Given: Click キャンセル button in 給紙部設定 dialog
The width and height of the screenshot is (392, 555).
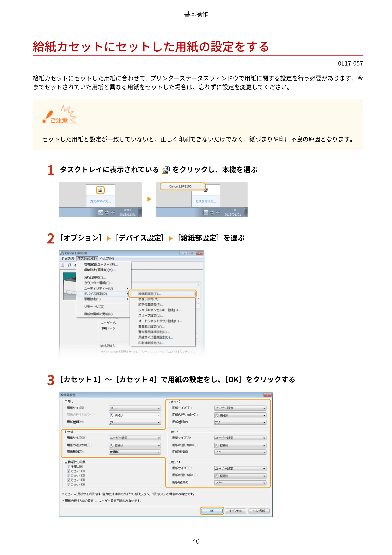Looking at the screenshot, I should pyautogui.click(x=235, y=511).
